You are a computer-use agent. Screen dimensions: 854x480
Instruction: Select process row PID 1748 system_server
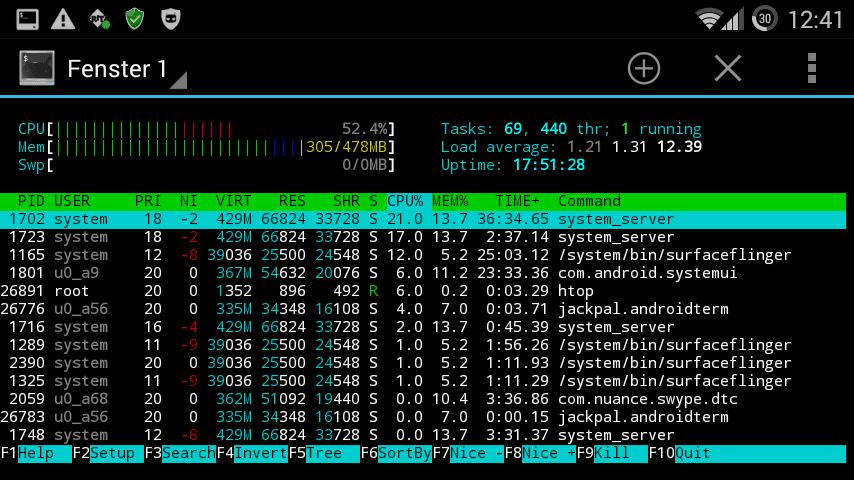(x=423, y=435)
